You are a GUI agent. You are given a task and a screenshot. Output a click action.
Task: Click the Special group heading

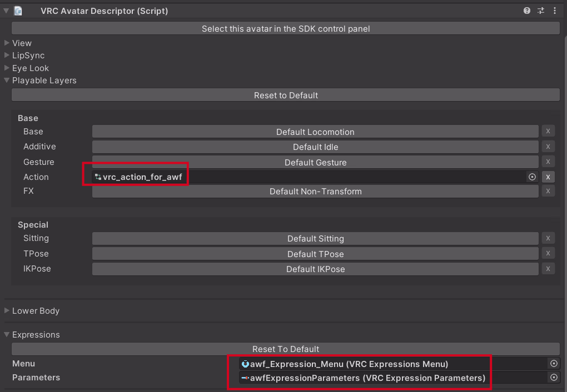coord(33,225)
